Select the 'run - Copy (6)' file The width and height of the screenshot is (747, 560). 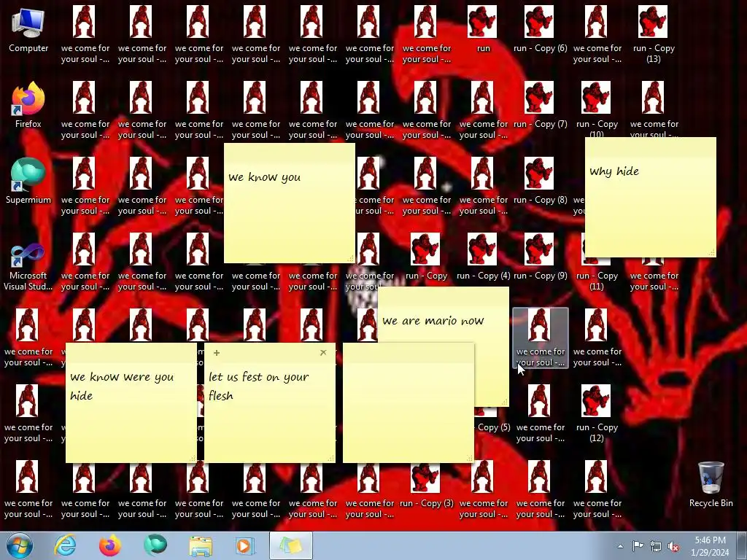(540, 29)
